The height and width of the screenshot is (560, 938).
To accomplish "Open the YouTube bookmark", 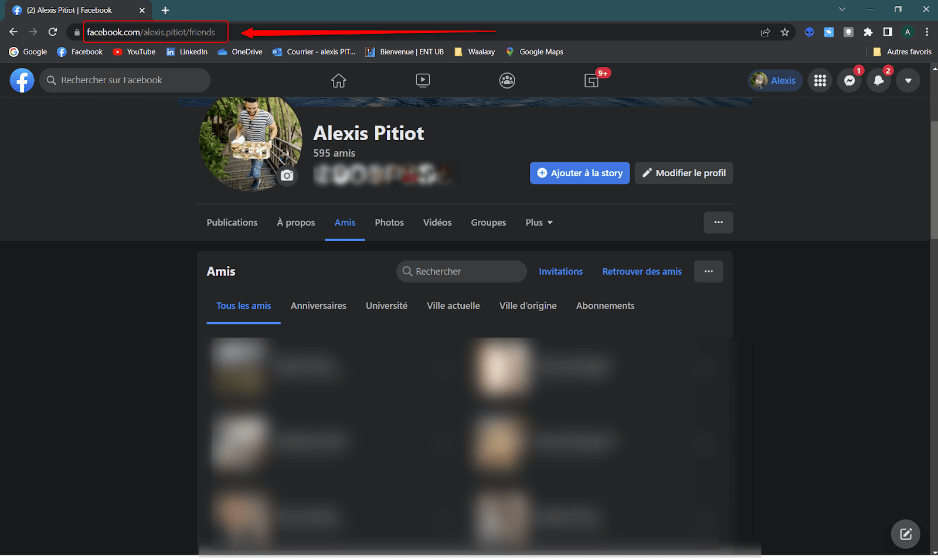I will pos(134,52).
